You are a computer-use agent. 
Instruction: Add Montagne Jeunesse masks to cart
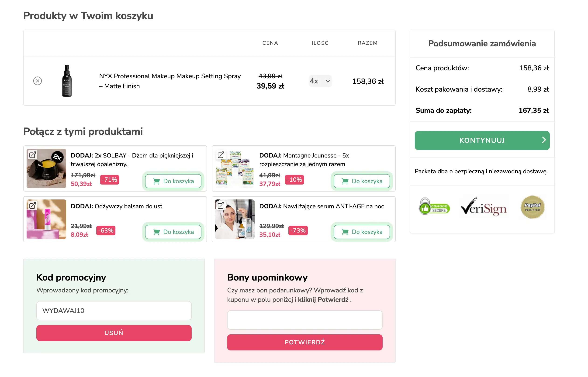point(361,181)
